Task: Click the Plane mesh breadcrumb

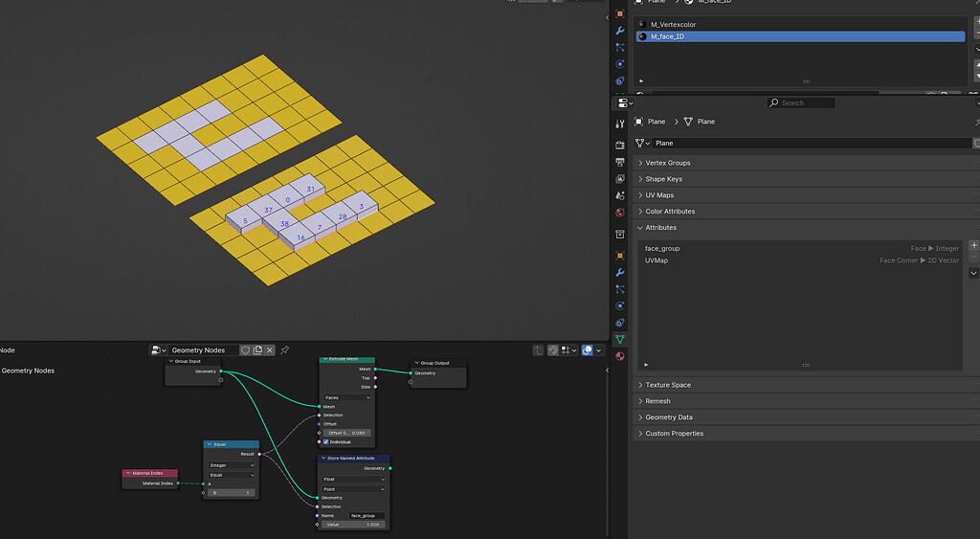Action: click(699, 122)
